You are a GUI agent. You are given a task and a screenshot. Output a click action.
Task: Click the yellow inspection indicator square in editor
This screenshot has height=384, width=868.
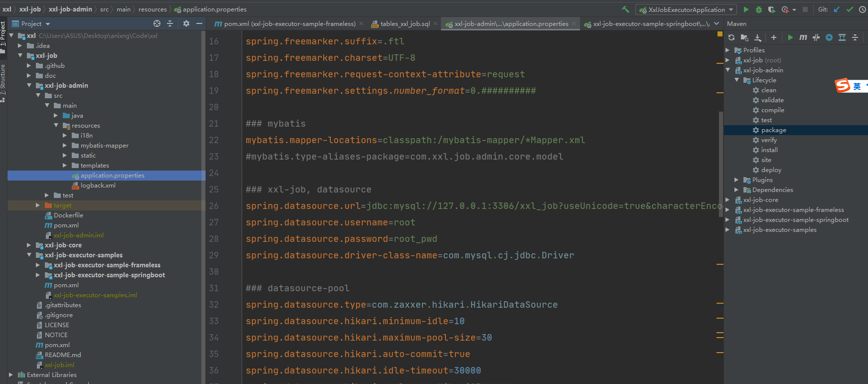(720, 34)
